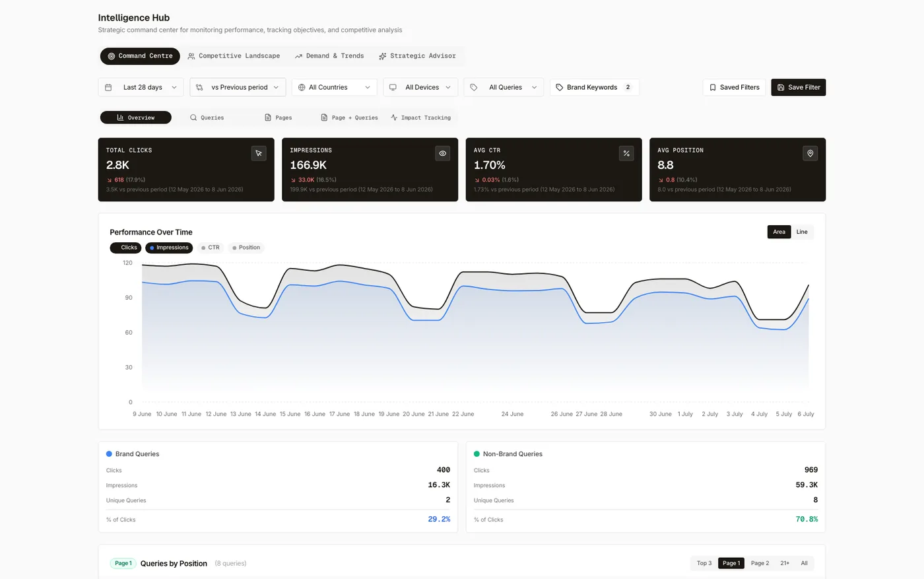924x579 pixels.
Task: Click the sparkle icon in Strategic Advisor tab
Action: point(382,56)
